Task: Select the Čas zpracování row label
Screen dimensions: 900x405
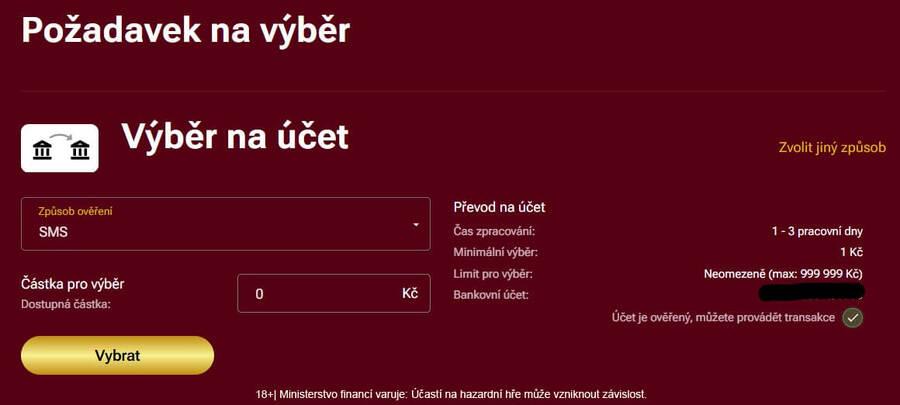Action: click(494, 231)
